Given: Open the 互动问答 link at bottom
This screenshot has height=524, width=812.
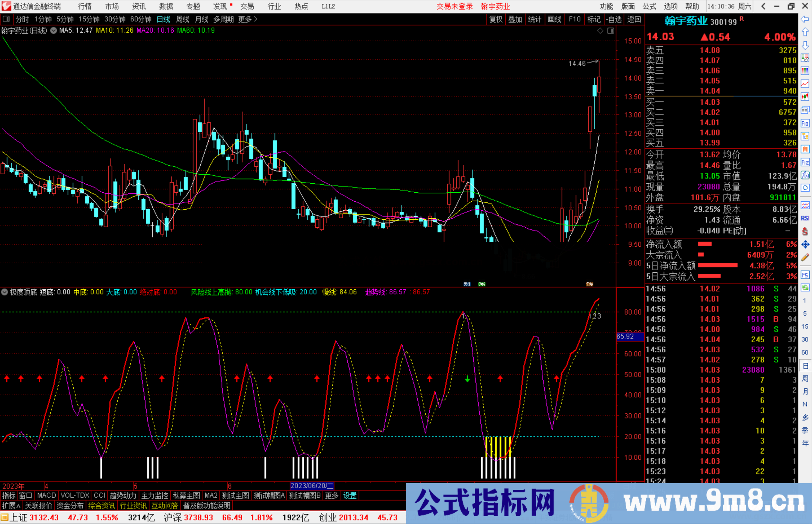Looking at the screenshot, I should (165, 506).
